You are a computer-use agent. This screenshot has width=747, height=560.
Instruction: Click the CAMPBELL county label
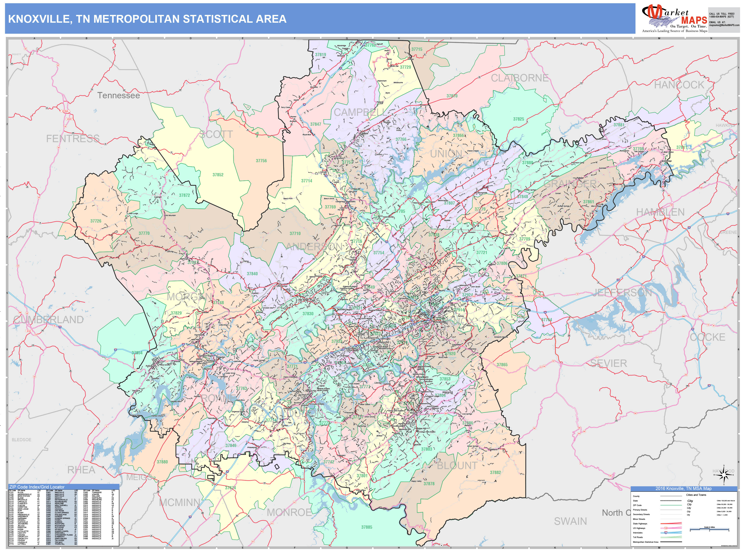pos(360,112)
